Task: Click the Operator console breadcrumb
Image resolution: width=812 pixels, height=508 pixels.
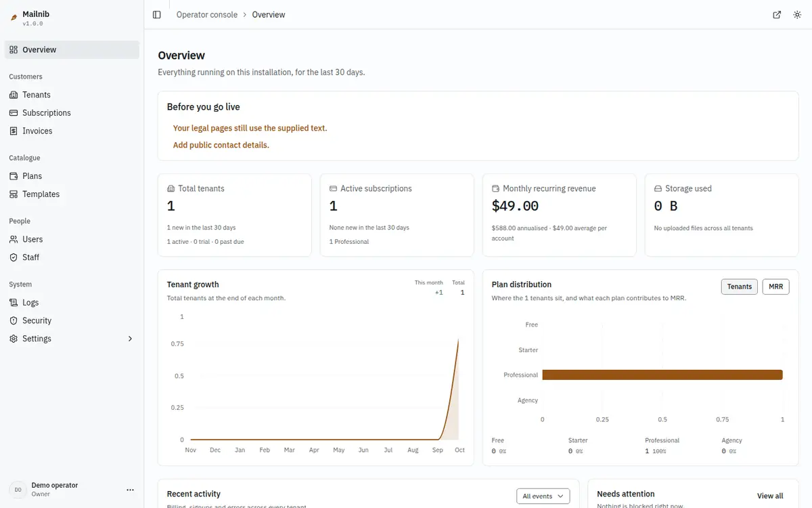Action: click(207, 15)
